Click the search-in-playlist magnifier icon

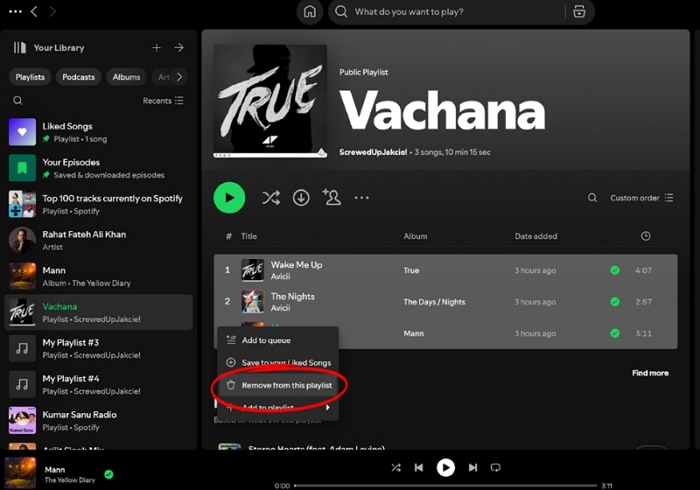[x=592, y=198]
